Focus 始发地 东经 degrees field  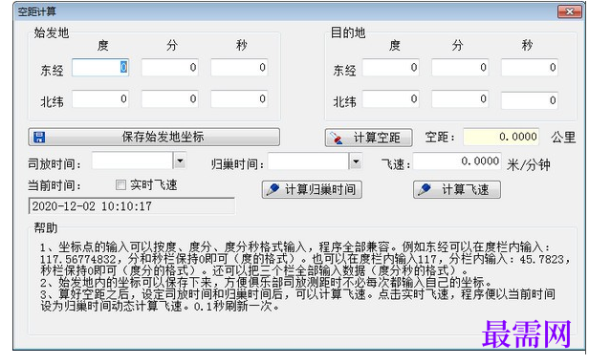click(100, 68)
